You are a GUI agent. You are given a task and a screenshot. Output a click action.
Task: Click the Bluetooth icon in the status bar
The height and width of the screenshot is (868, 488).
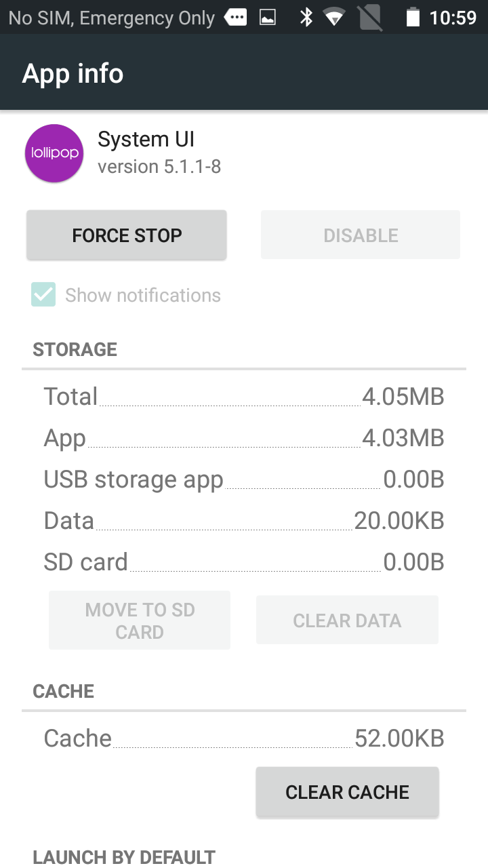(x=306, y=18)
